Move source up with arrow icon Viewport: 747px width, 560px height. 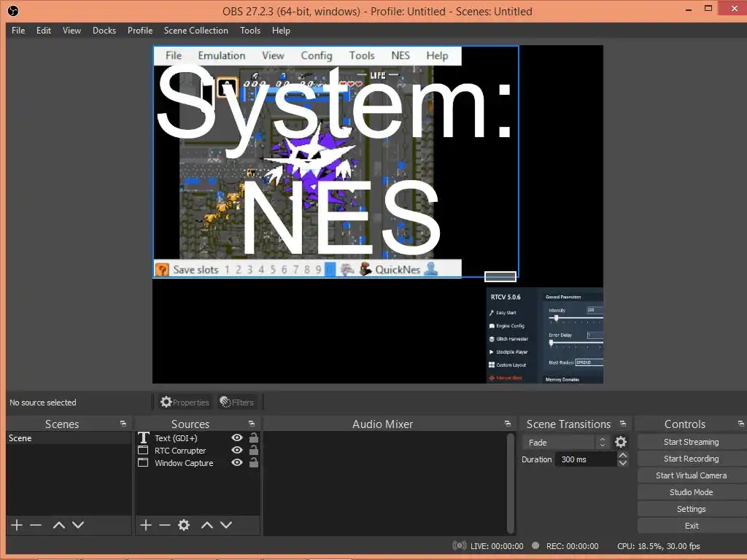point(206,525)
